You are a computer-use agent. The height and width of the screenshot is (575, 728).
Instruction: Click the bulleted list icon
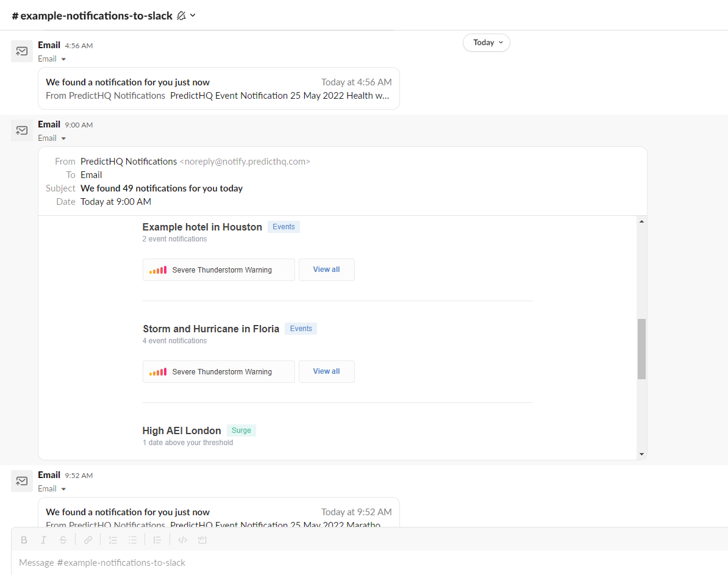pyautogui.click(x=133, y=540)
